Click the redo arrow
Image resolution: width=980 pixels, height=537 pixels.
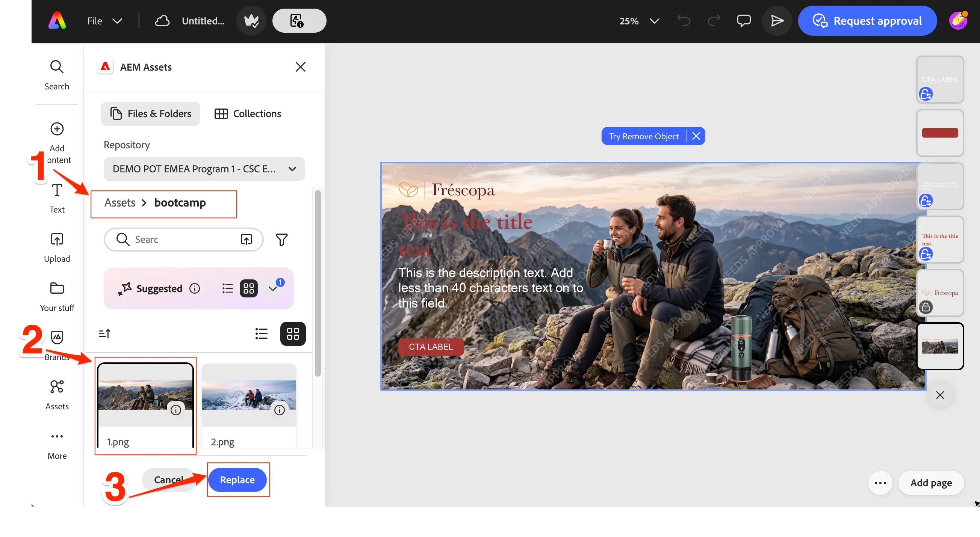[x=714, y=21]
